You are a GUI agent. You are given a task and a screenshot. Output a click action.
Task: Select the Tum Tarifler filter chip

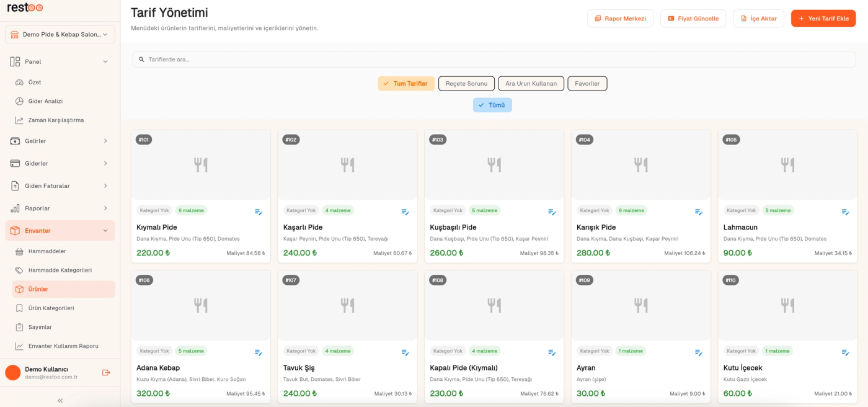pyautogui.click(x=406, y=83)
